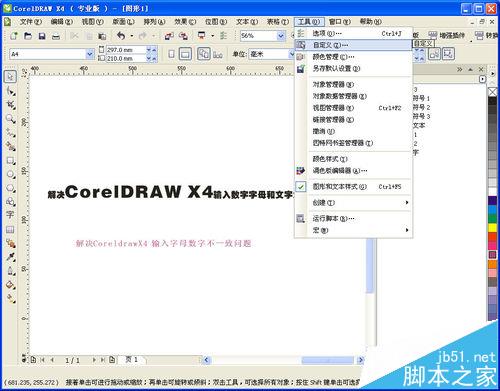Select the Freehand tool

click(11, 133)
